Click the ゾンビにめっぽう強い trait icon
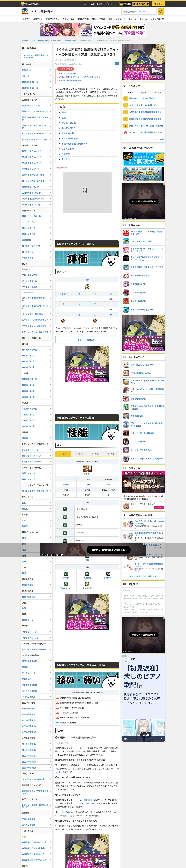The image size is (186, 868). (x=65, y=509)
